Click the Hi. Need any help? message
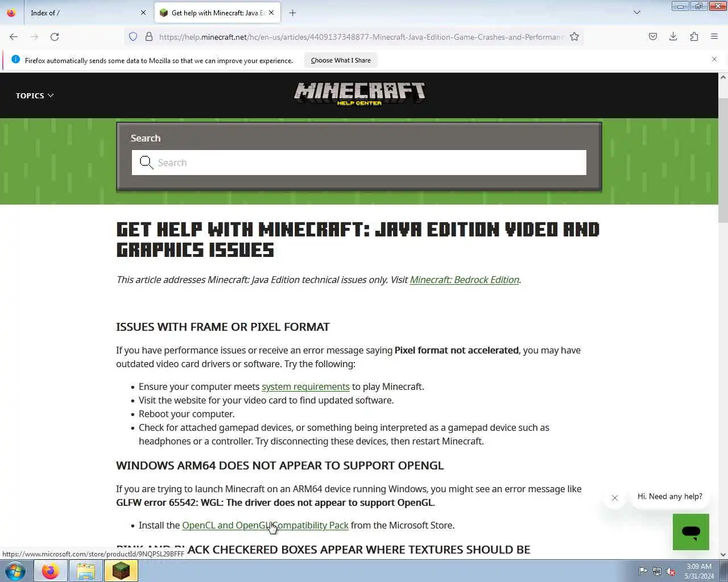728x582 pixels. coord(669,496)
